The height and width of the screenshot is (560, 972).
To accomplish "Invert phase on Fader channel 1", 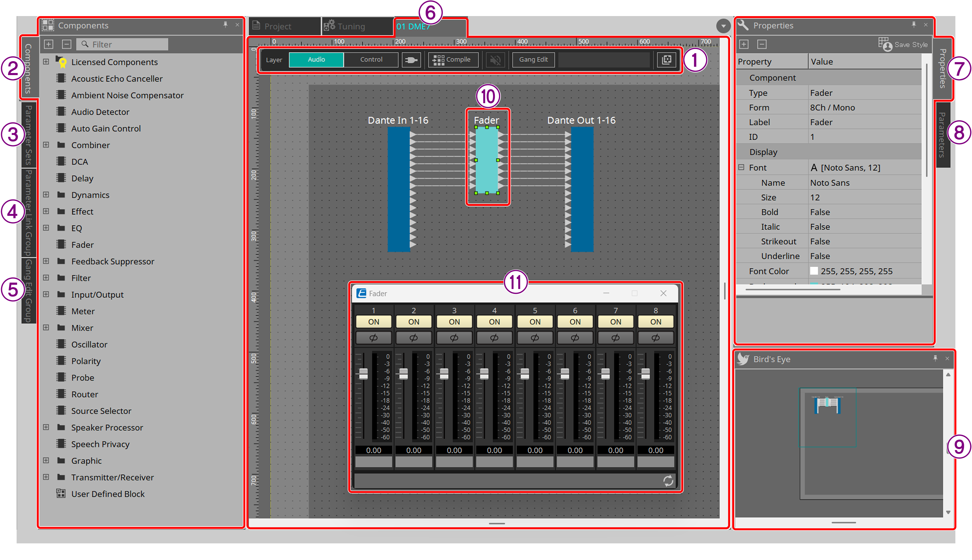I will click(374, 338).
